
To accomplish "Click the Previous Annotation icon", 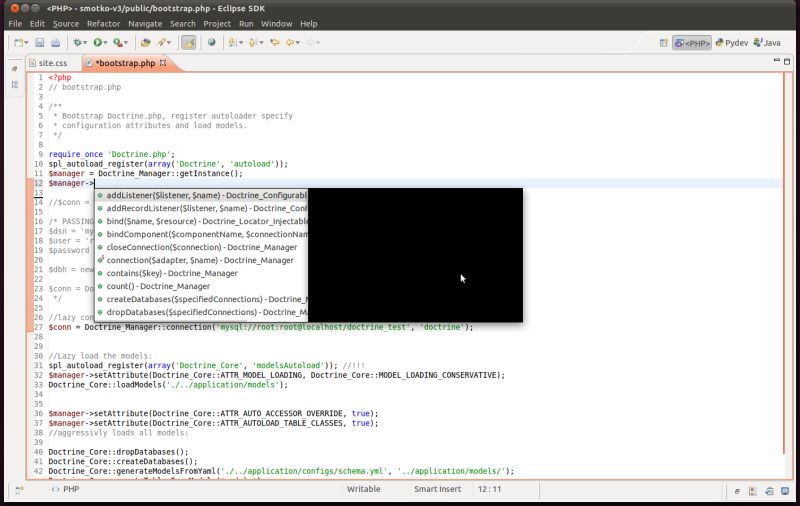I will pyautogui.click(x=253, y=43).
